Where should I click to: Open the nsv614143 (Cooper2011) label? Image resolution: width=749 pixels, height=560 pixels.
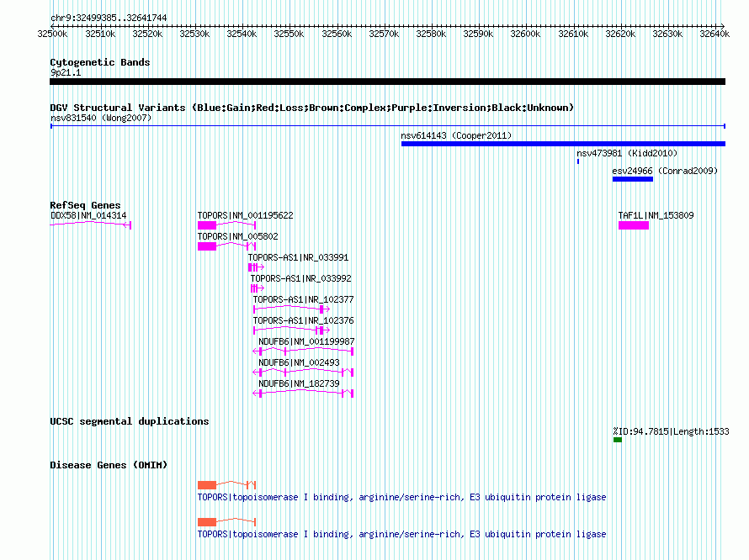tap(456, 135)
